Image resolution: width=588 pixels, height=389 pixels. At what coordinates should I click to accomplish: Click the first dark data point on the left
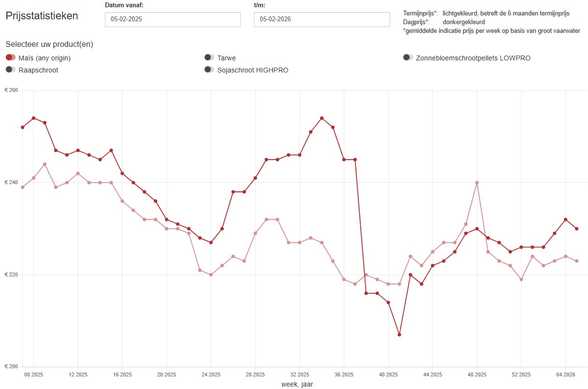pos(22,127)
